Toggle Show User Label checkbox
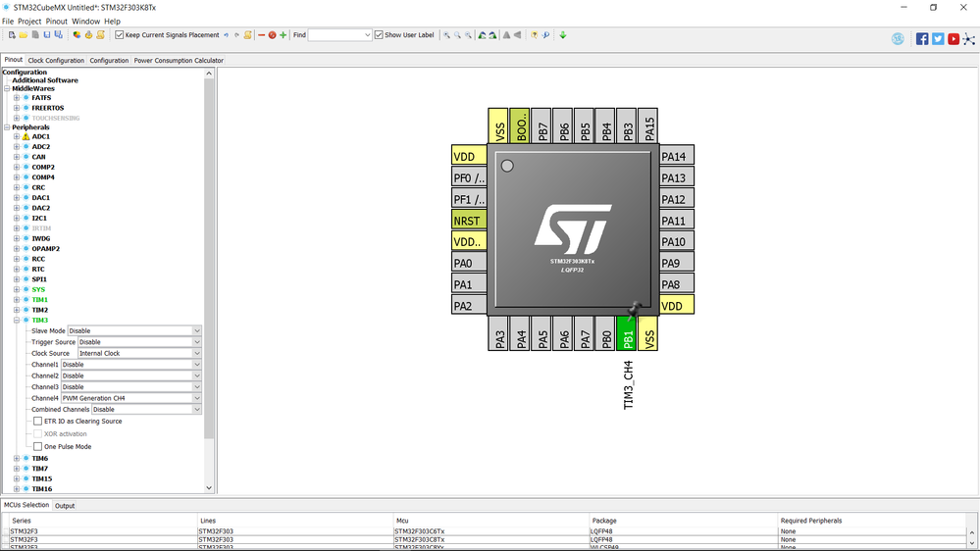This screenshot has width=980, height=551. [x=379, y=35]
